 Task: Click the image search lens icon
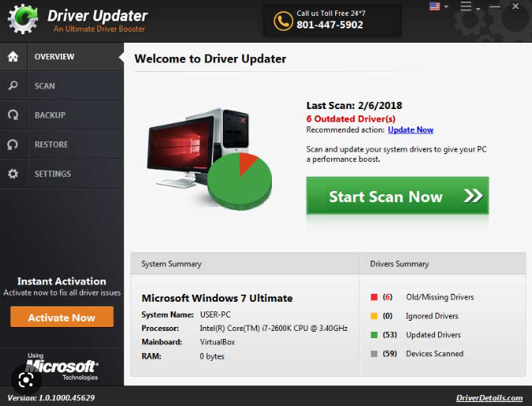pos(26,380)
